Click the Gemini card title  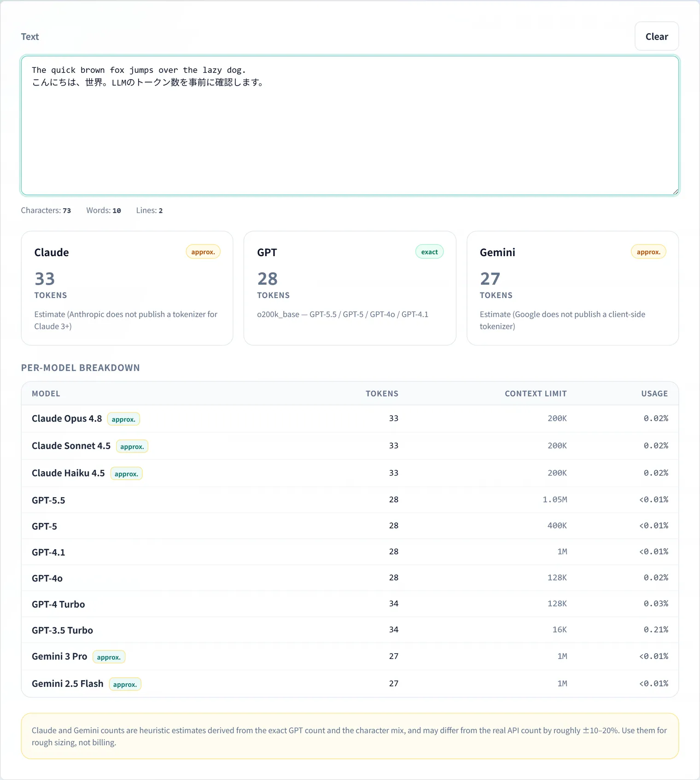pyautogui.click(x=497, y=252)
